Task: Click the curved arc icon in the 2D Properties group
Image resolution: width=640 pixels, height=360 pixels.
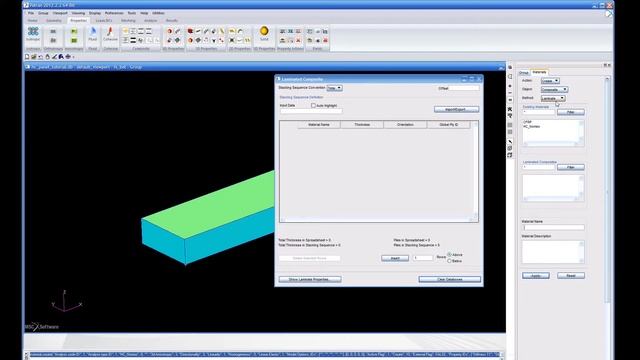Action: [x=240, y=31]
